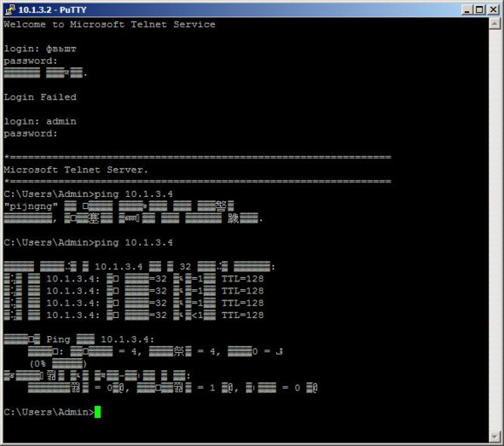Close the PuTTY session window

[x=493, y=9]
